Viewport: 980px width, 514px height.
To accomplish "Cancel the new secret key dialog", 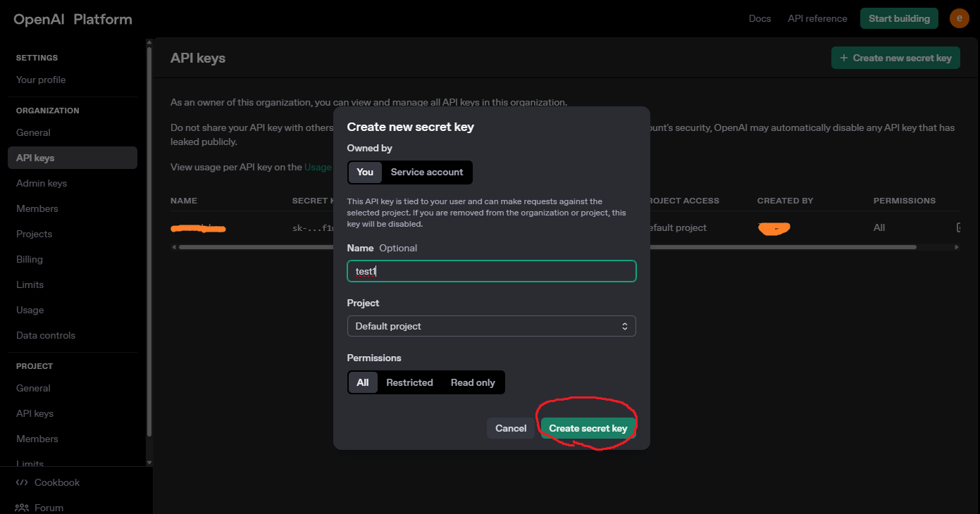I will (x=511, y=428).
